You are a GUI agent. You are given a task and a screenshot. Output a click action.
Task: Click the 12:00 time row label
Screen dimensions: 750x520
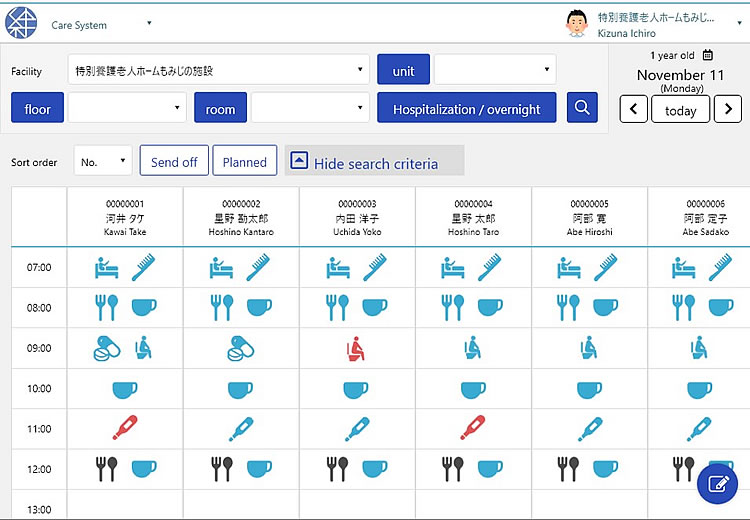[39, 469]
